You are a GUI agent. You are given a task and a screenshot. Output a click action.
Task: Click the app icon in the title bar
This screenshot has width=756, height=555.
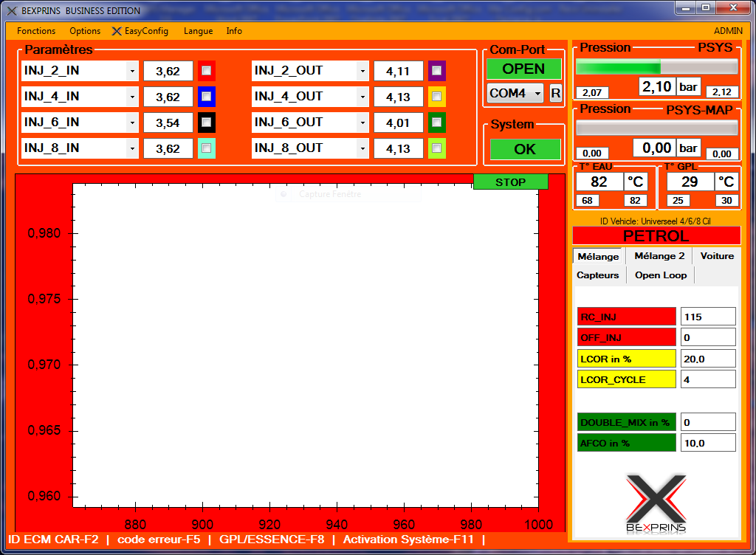click(11, 11)
